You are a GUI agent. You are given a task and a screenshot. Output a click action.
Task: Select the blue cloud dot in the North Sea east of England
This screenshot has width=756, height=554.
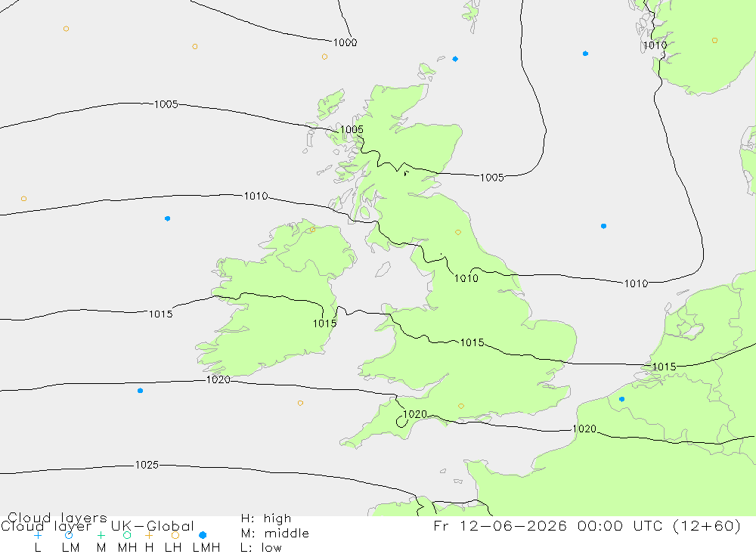[x=603, y=226]
